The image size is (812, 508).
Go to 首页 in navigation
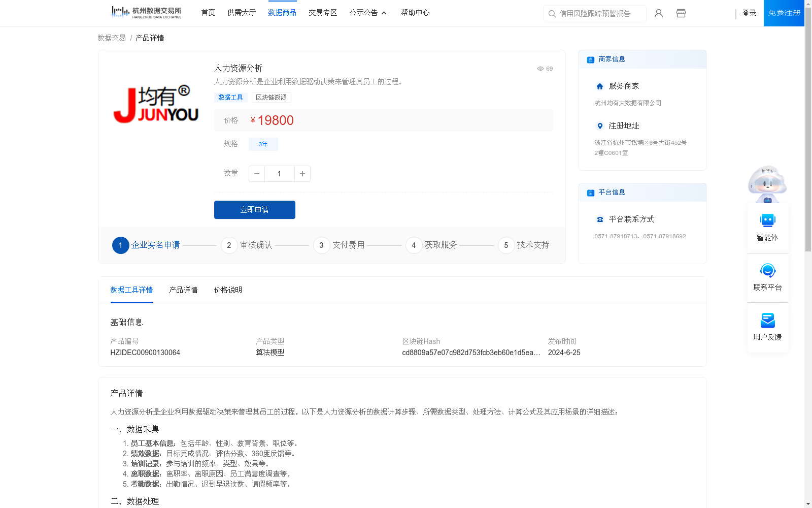[208, 13]
